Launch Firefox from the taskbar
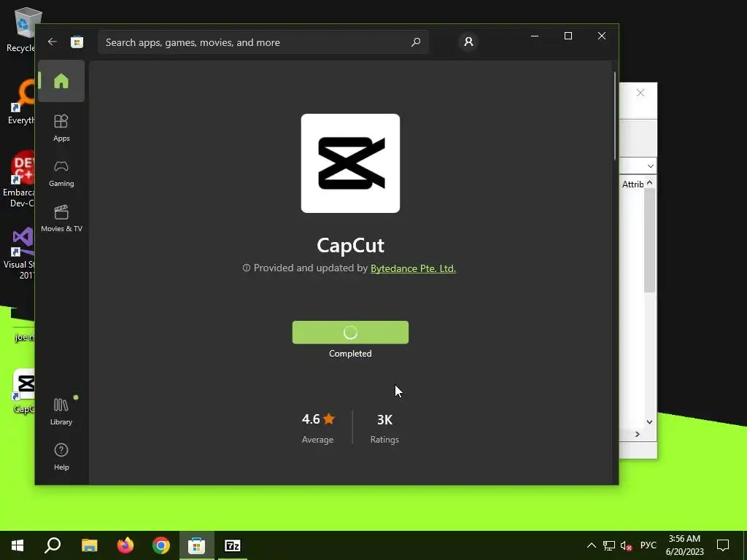 click(x=125, y=545)
